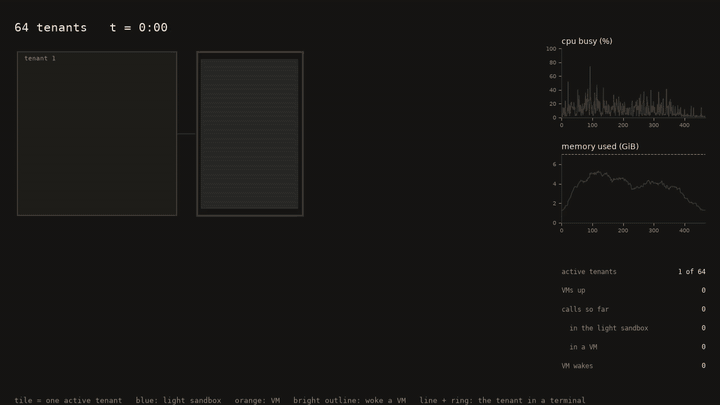Click the "64 tenants" heading
The height and width of the screenshot is (405, 720).
click(x=51, y=28)
